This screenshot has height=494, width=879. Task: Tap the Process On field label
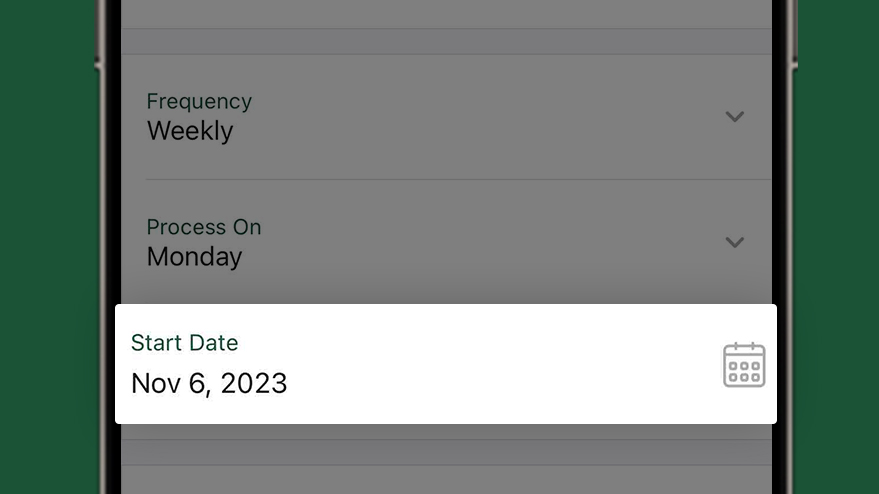203,227
